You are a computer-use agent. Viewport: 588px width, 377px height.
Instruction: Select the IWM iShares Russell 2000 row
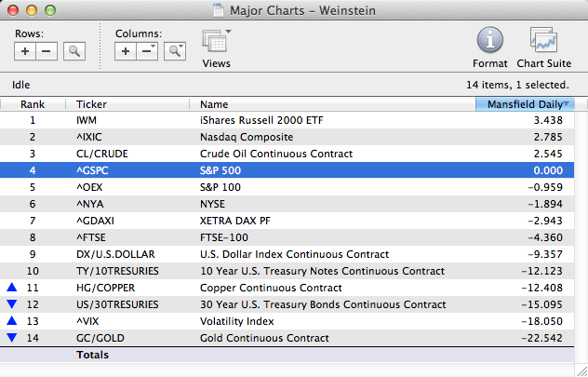pyautogui.click(x=279, y=120)
